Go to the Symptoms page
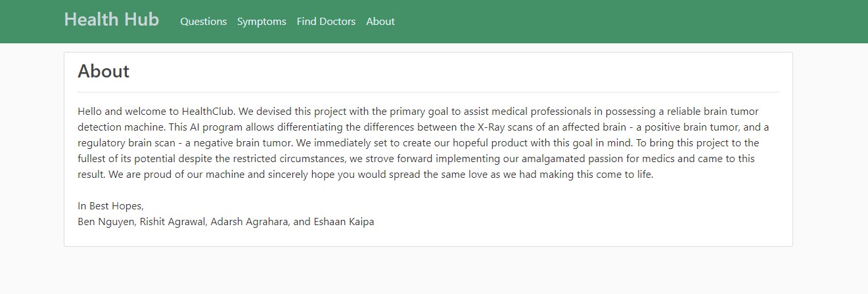Viewport: 868px width, 294px height. pyautogui.click(x=262, y=22)
